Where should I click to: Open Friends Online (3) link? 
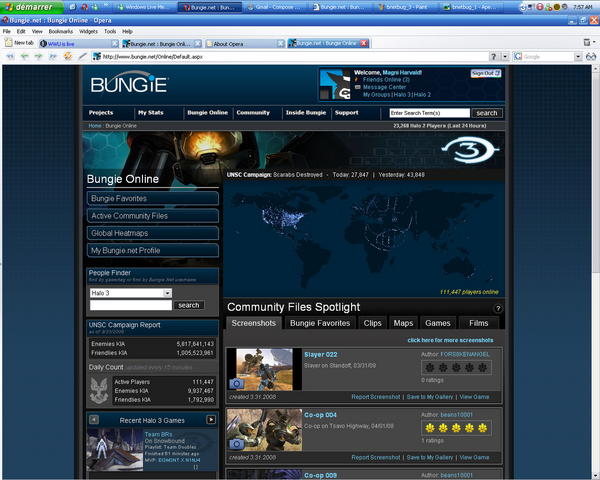[386, 80]
